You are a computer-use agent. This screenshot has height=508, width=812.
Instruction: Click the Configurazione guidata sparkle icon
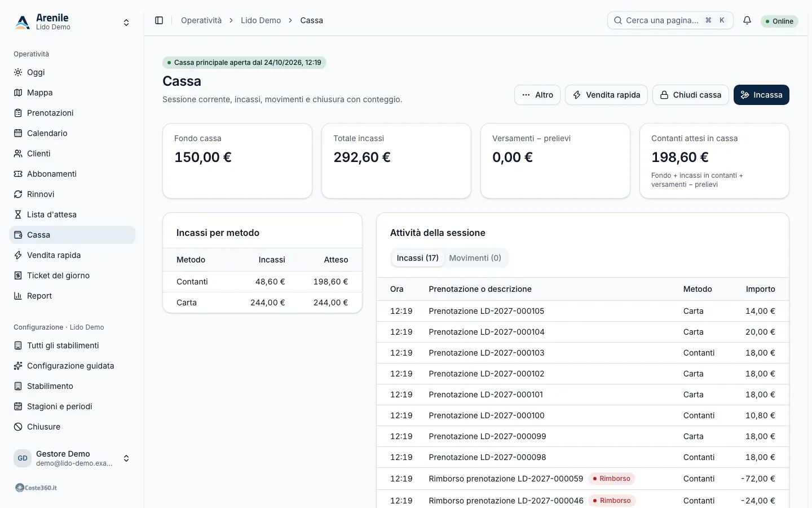click(18, 366)
